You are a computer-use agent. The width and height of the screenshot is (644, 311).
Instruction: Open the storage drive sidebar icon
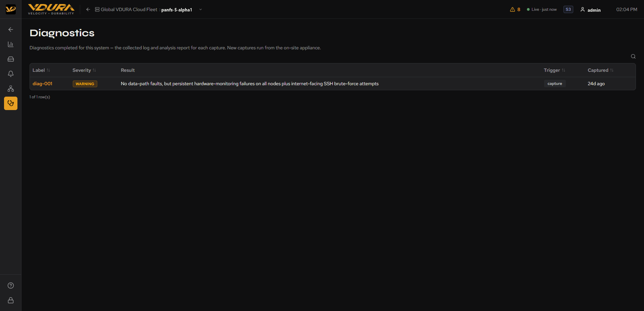click(11, 59)
